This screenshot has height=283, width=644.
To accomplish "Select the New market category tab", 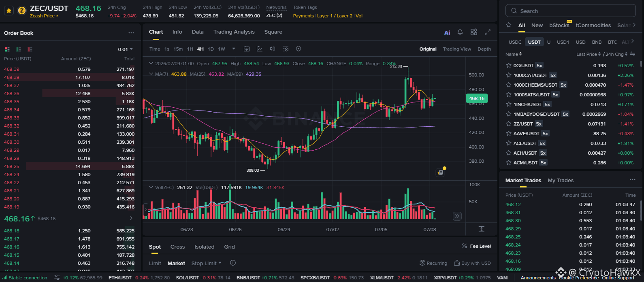I will point(537,26).
